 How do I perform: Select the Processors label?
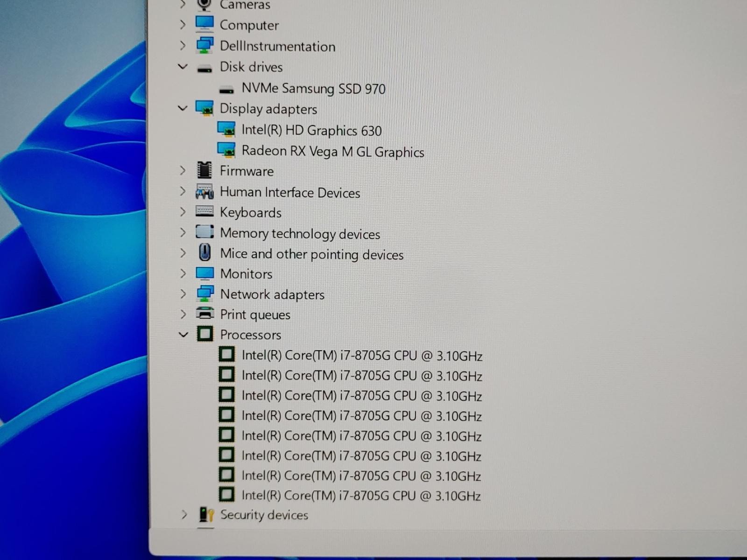click(251, 335)
